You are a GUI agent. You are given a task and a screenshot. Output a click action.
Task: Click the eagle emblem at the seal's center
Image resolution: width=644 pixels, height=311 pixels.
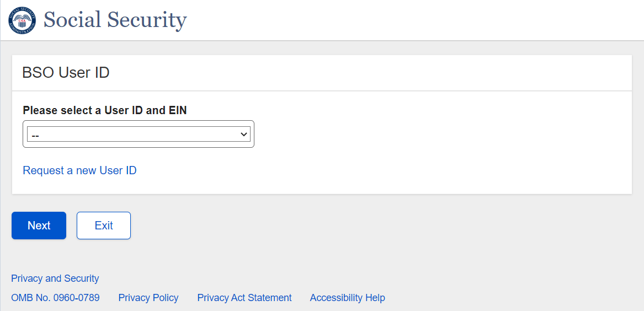[22, 21]
